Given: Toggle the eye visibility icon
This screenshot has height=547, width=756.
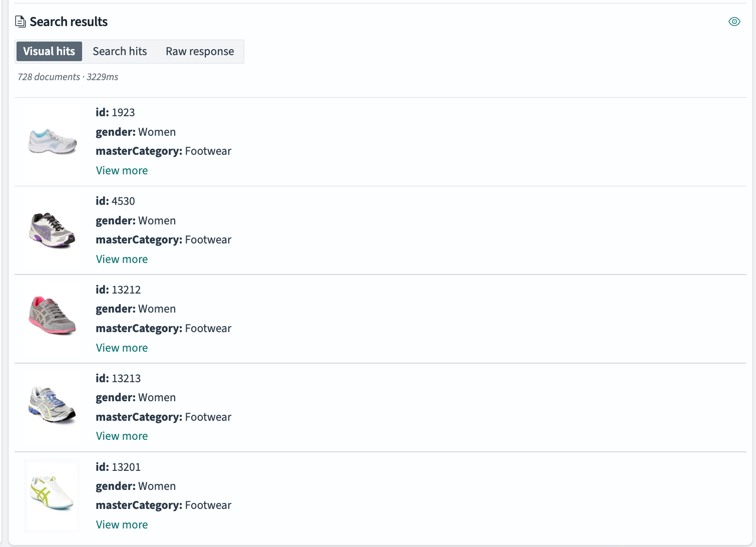Looking at the screenshot, I should coord(734,22).
